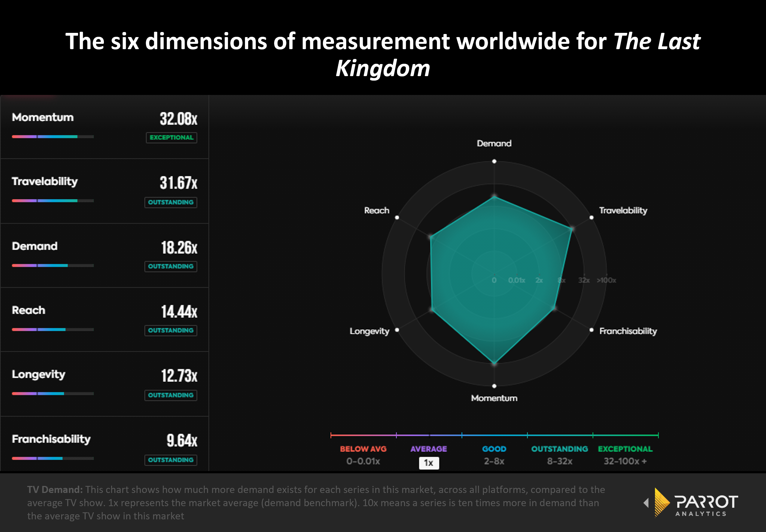Select the Franchisability metric label in left panel
This screenshot has height=532, width=766.
click(51, 439)
